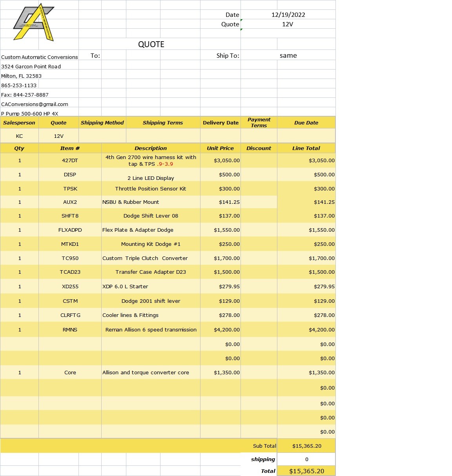This screenshot has width=452, height=476.
Task: Select the Payment Terms header cell
Action: (259, 123)
